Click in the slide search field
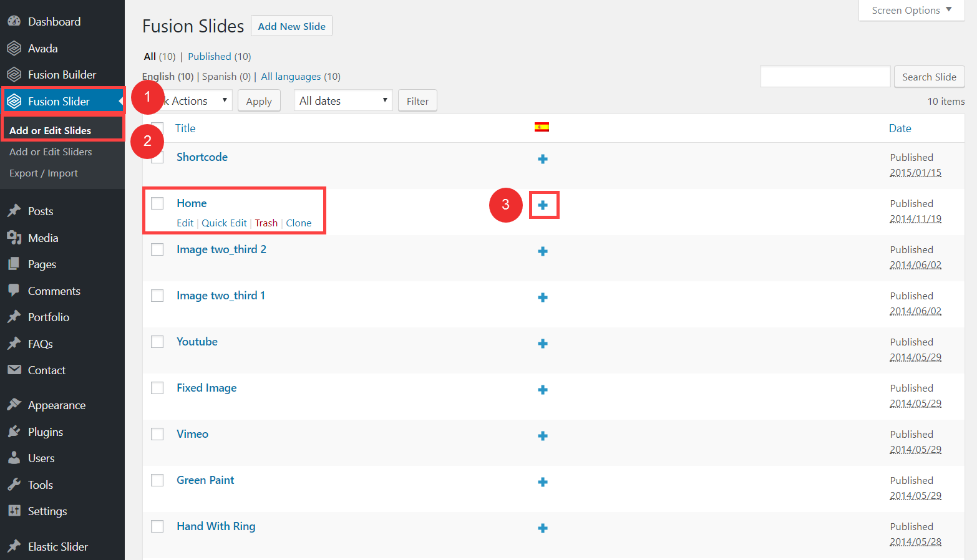The width and height of the screenshot is (977, 560). pyautogui.click(x=825, y=77)
